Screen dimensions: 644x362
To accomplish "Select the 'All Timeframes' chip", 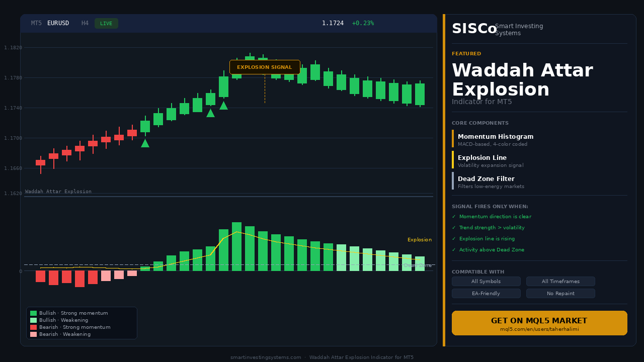I will pyautogui.click(x=560, y=282).
